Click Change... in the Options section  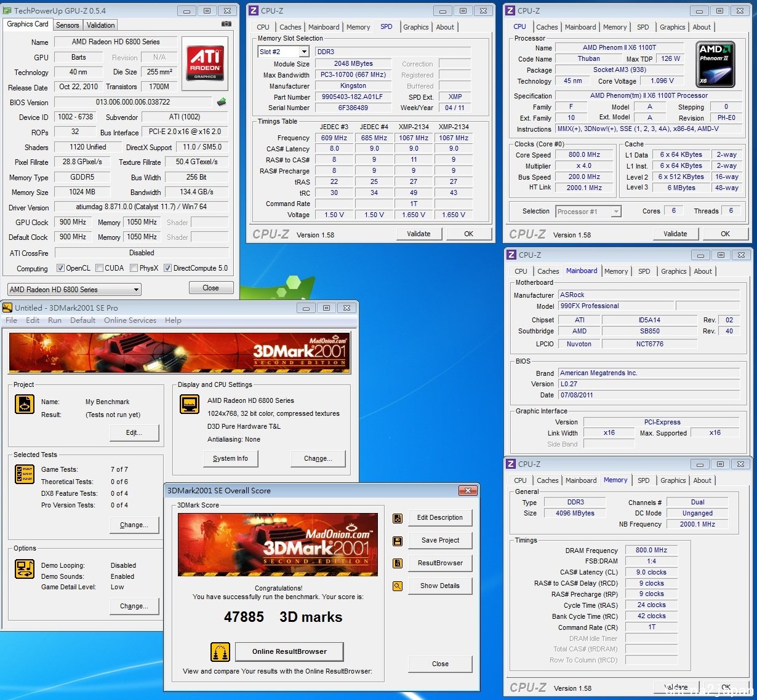click(134, 607)
